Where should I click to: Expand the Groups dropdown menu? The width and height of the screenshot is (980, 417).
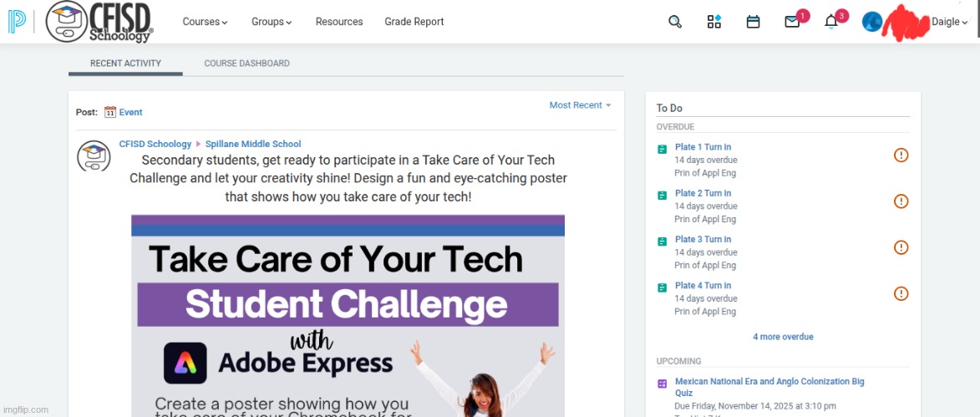click(272, 22)
